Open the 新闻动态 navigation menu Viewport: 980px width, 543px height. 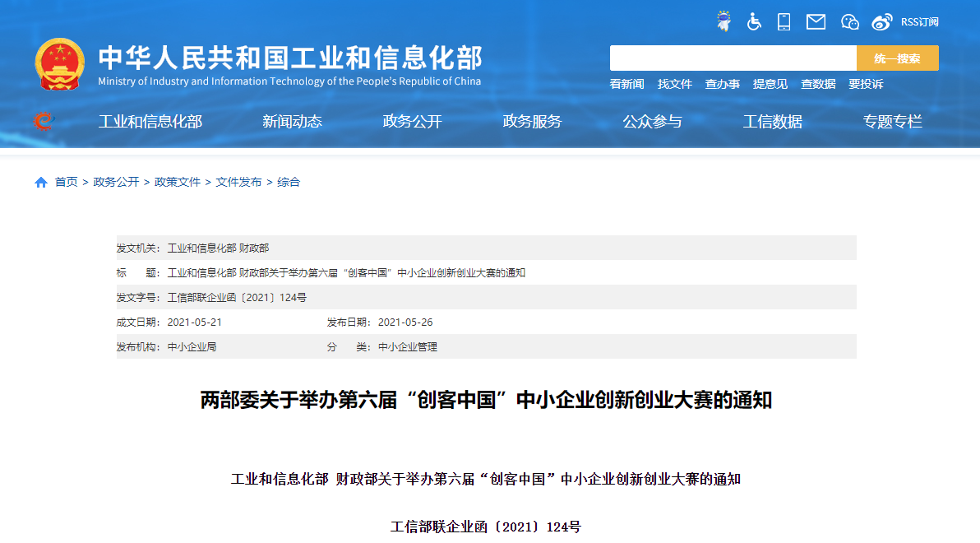tap(292, 122)
